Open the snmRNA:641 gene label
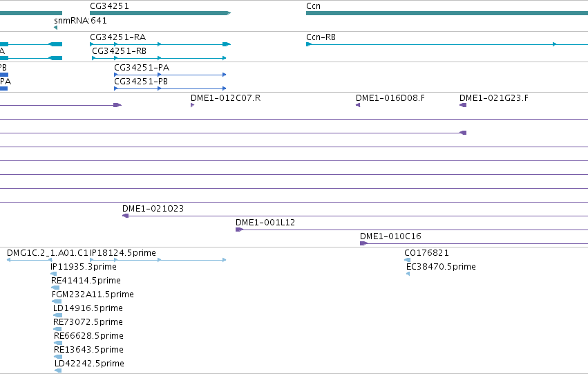This screenshot has width=588, height=374. click(x=80, y=20)
